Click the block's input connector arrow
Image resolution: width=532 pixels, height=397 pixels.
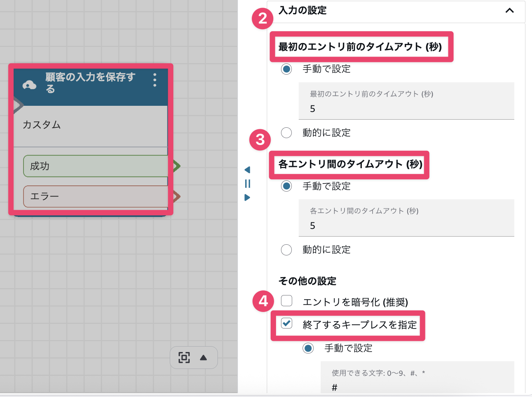[x=18, y=105]
